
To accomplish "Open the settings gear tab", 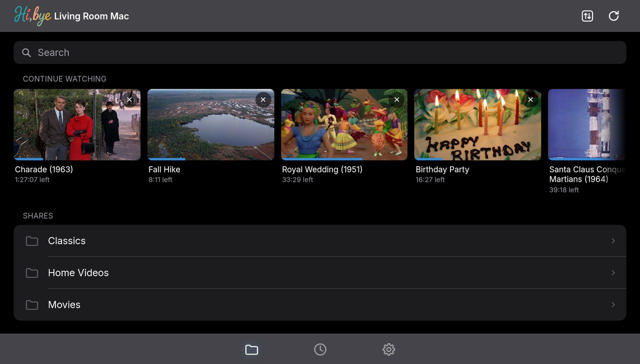I will point(388,350).
